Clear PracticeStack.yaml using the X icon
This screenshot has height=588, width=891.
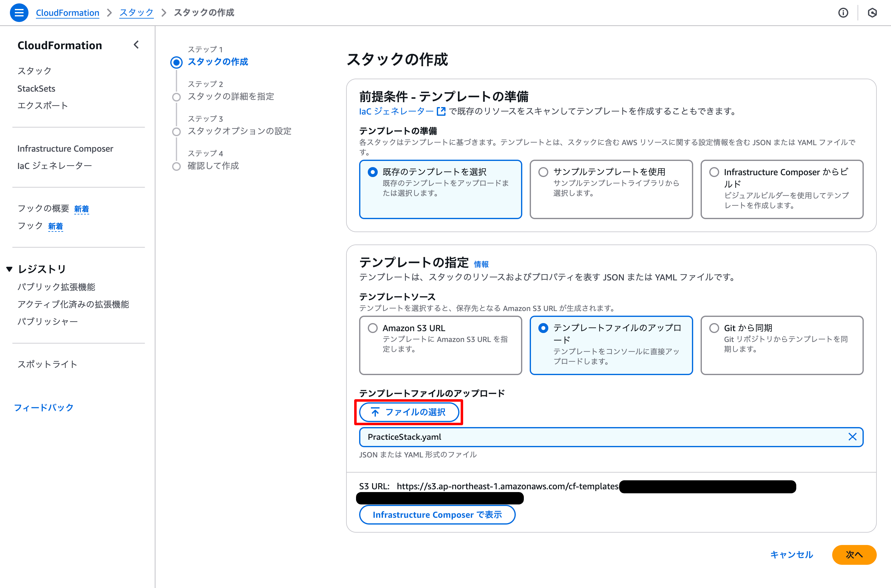[x=852, y=436]
